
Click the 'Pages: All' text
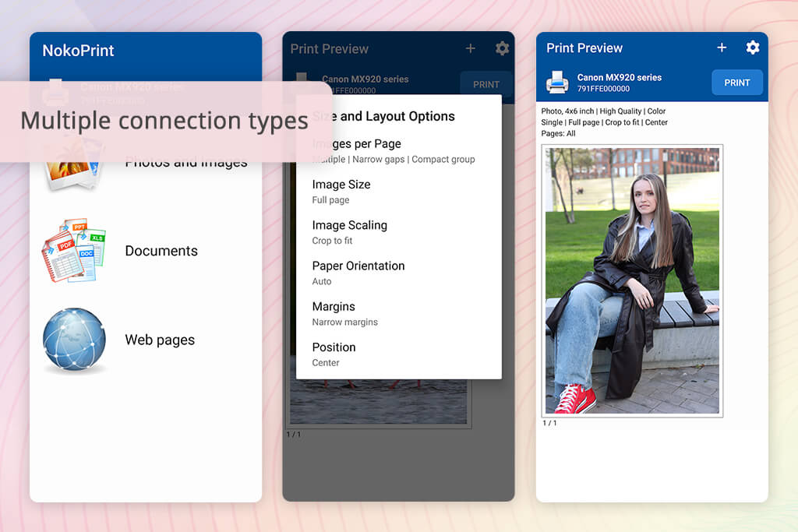558,133
